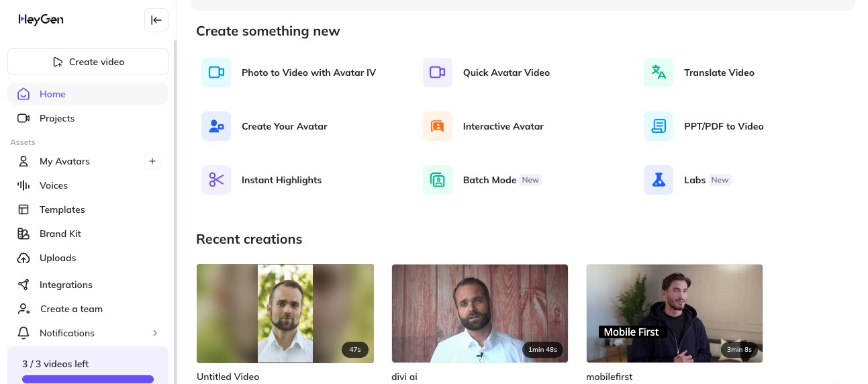
Task: Open Templates from the sidebar
Action: click(62, 209)
